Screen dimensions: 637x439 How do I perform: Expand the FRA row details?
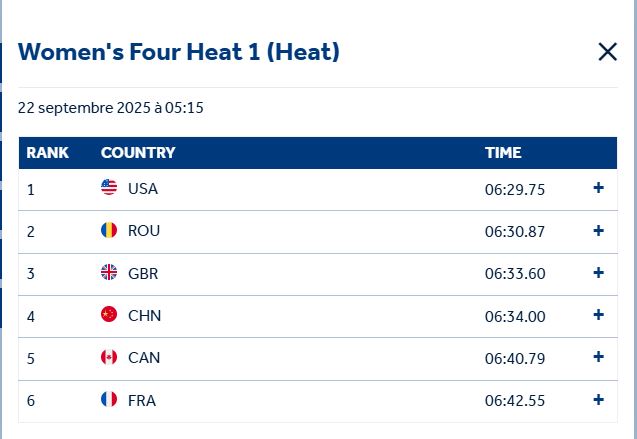coord(598,400)
